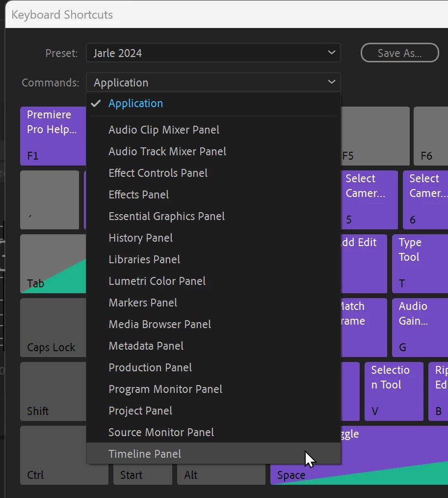Pick Essential Graphics Panel entry
Viewport: 448px width, 498px height.
pyautogui.click(x=213, y=216)
